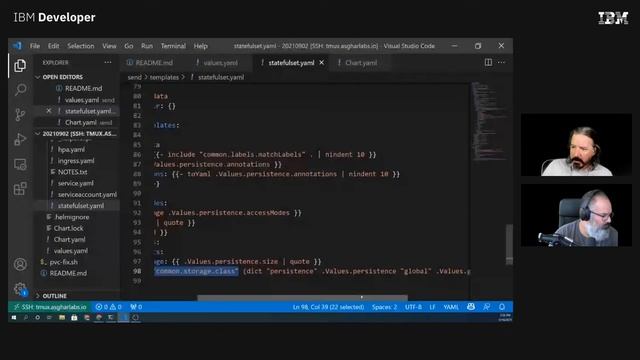Open the Extensions view
The width and height of the screenshot is (640, 360).
20,189
